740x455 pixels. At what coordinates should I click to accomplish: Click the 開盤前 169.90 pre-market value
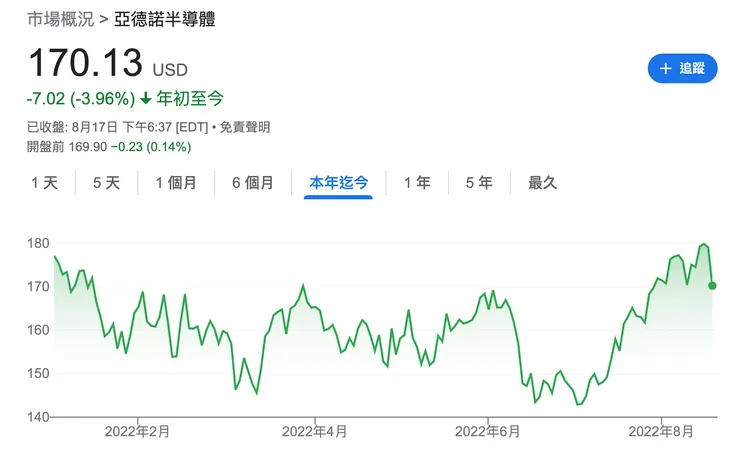tap(67, 147)
